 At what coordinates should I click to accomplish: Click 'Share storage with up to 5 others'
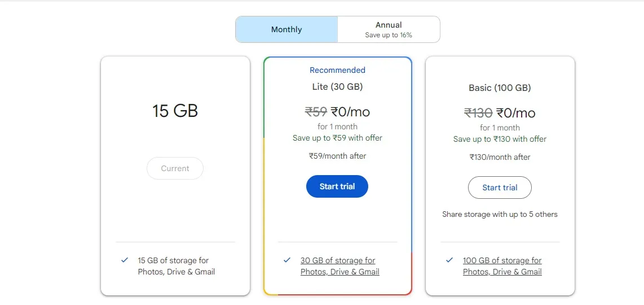[500, 214]
